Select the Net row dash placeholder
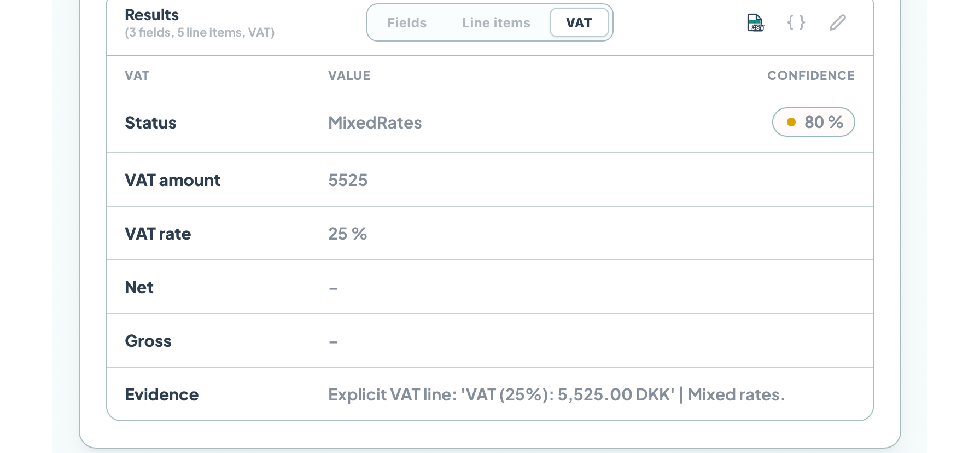 coord(334,287)
